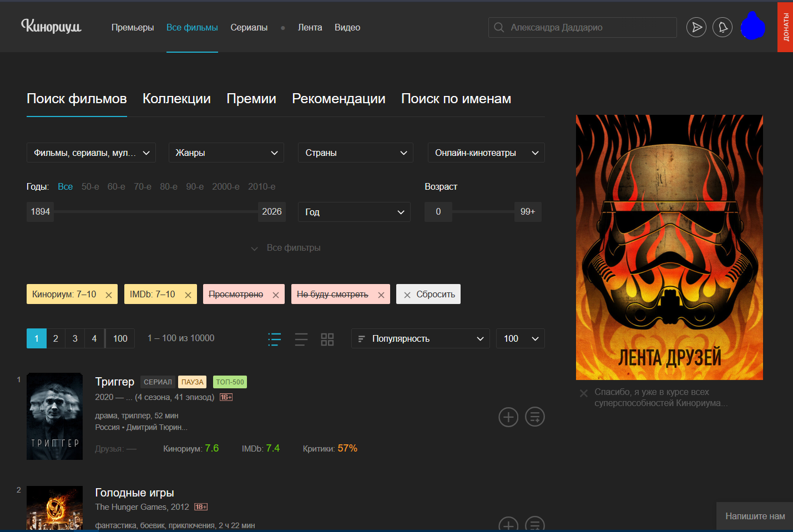
Task: Remove the Просмотрено filter
Action: coord(276,295)
